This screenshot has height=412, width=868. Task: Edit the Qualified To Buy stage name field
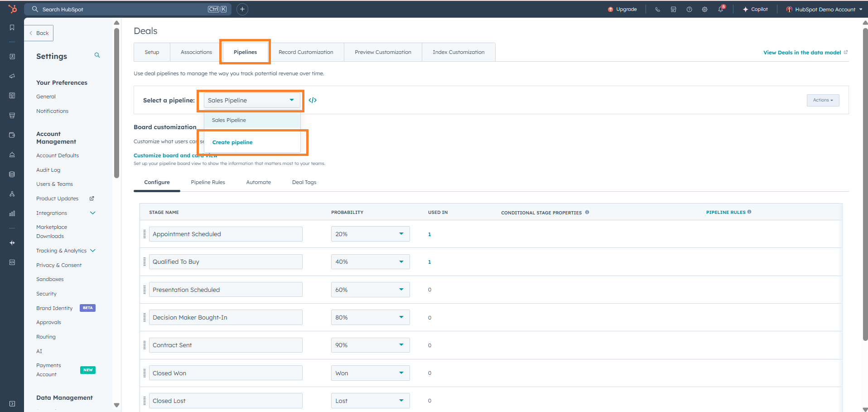226,262
